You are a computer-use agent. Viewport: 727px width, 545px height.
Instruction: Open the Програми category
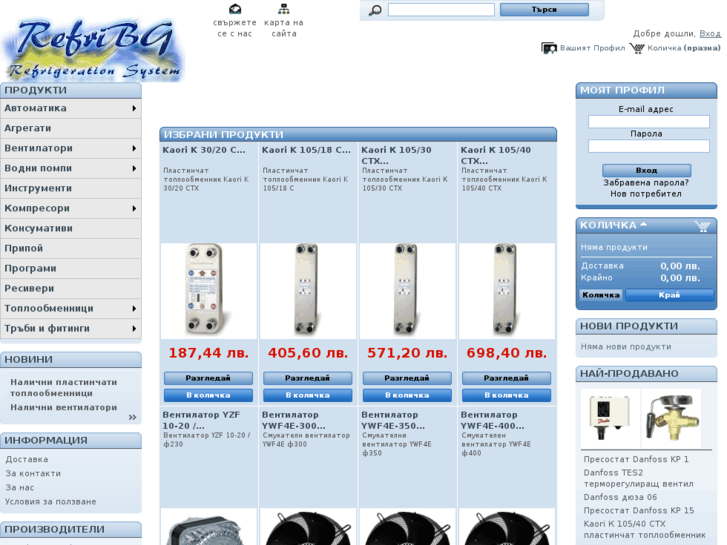[71, 269]
